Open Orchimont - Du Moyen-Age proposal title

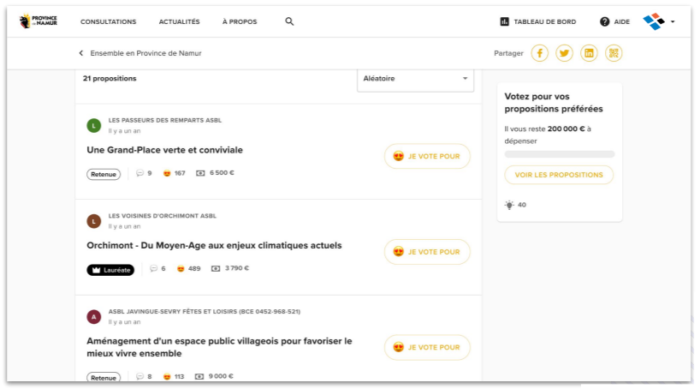pyautogui.click(x=214, y=246)
